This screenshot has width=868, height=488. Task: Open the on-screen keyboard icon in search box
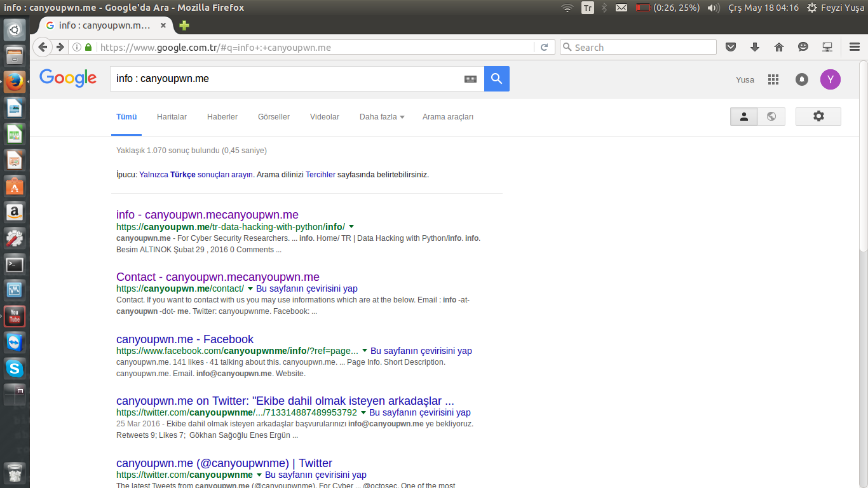(x=470, y=79)
